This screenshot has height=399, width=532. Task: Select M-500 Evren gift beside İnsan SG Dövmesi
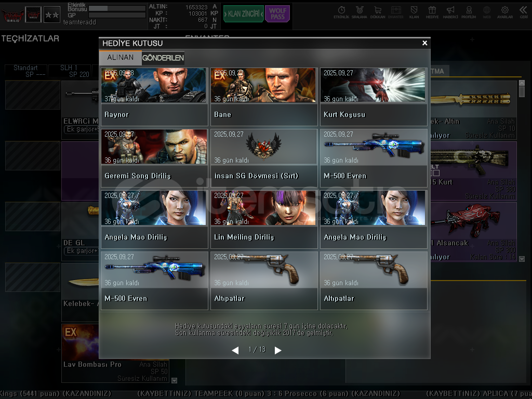[x=374, y=158]
